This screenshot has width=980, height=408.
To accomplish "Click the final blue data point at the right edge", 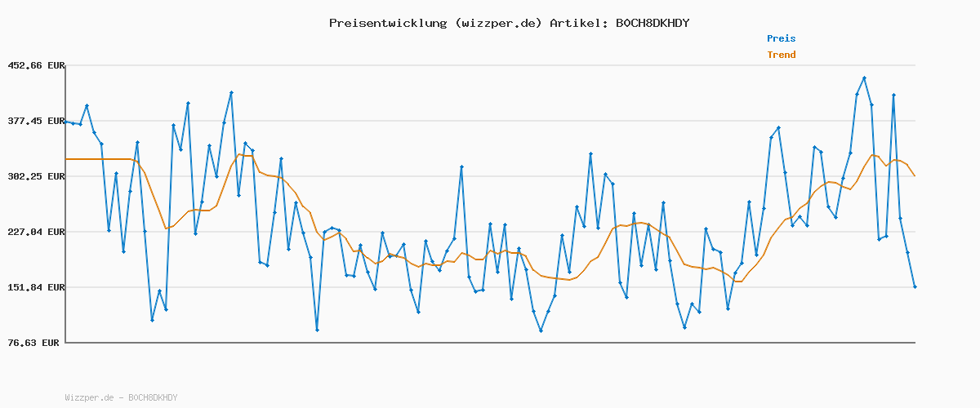I will (915, 286).
